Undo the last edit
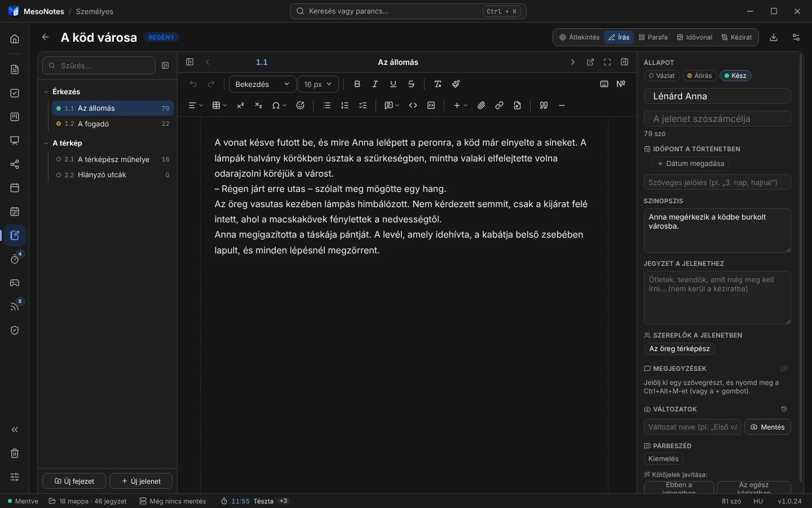The width and height of the screenshot is (812, 508). (193, 84)
